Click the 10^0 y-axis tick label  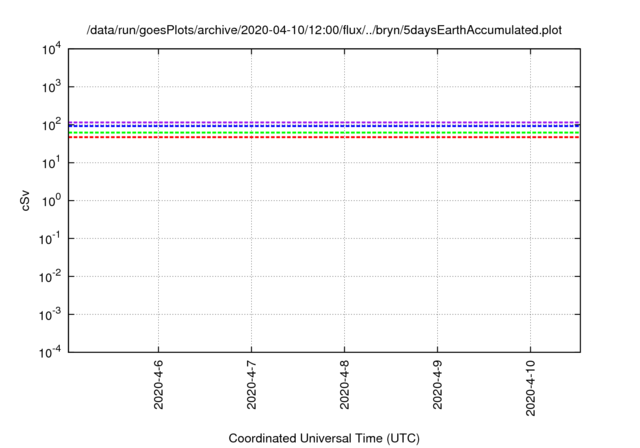(x=51, y=201)
